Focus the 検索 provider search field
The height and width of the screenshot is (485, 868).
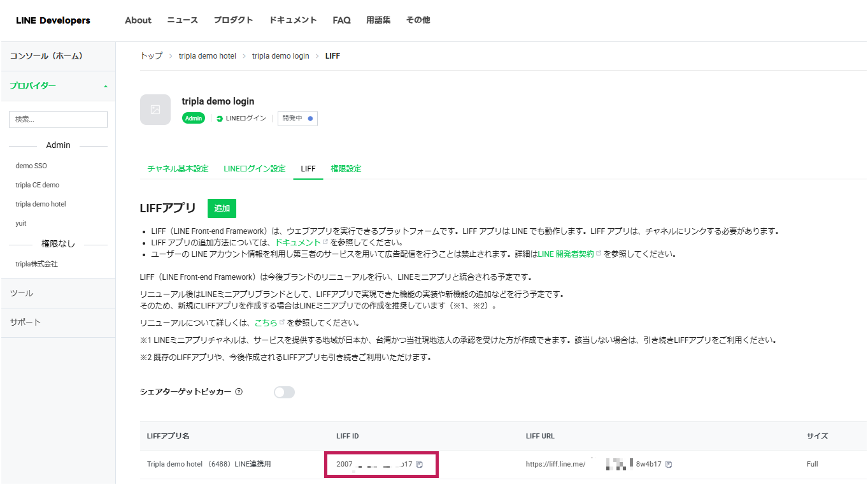tap(58, 119)
